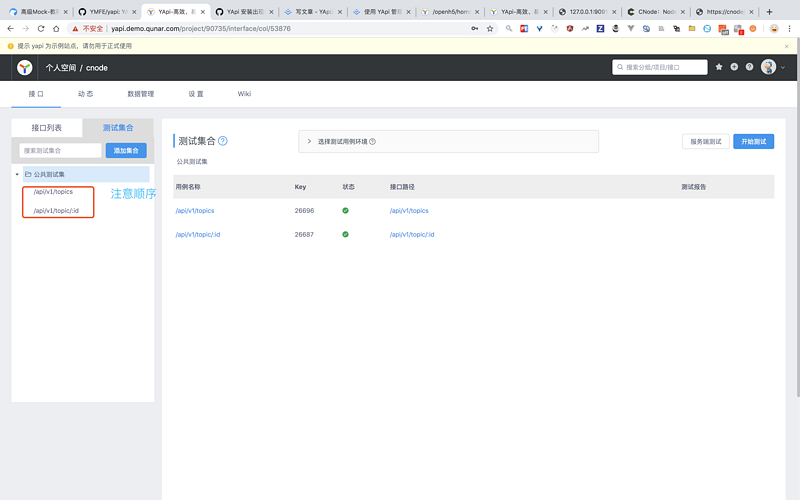Viewport: 800px width, 500px height.
Task: Switch to the 接口列表 tab
Action: [47, 128]
